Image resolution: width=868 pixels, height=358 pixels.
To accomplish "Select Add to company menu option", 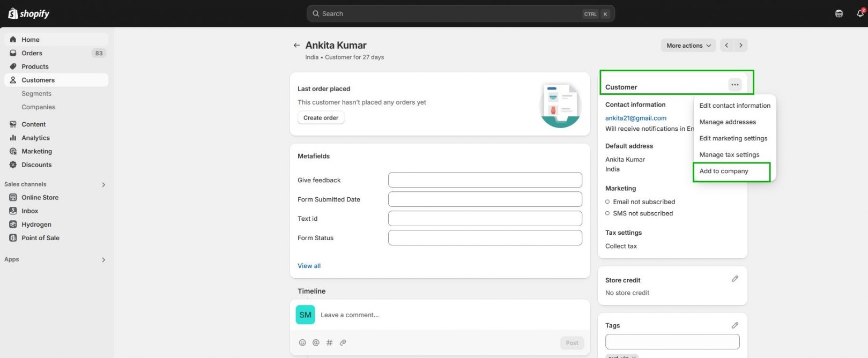I will pyautogui.click(x=724, y=171).
